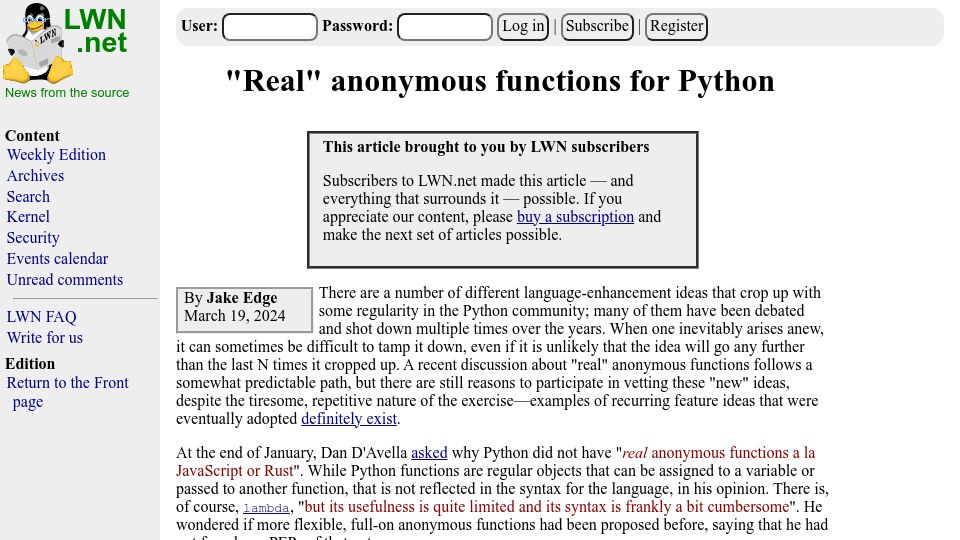Focus the User input field
The height and width of the screenshot is (540, 960).
point(269,27)
